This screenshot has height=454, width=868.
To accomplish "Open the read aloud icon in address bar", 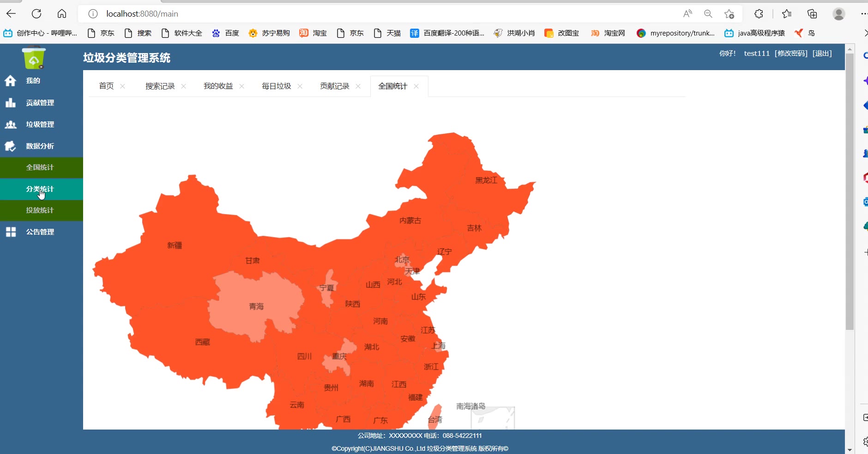I will point(687,14).
